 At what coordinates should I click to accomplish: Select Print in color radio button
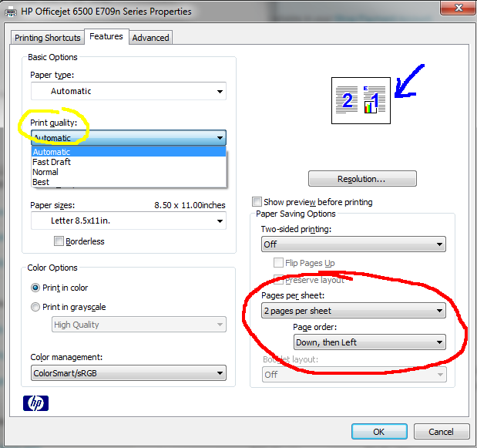(35, 288)
